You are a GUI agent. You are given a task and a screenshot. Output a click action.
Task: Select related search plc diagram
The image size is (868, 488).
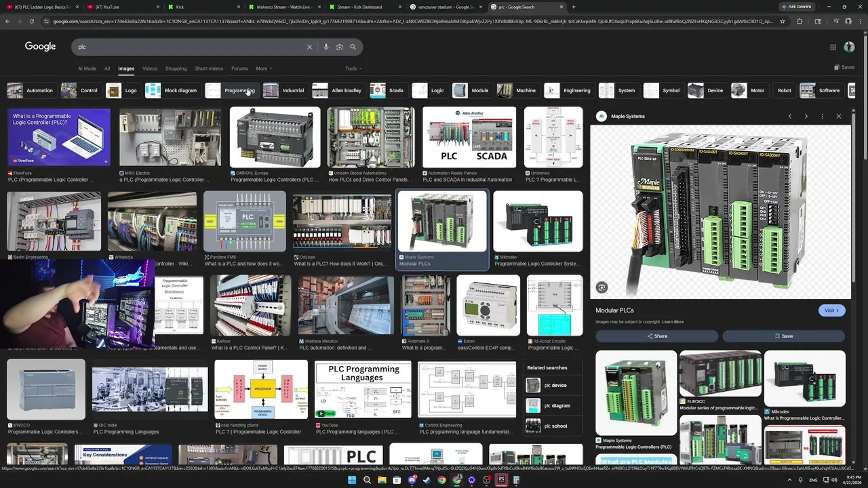point(554,406)
